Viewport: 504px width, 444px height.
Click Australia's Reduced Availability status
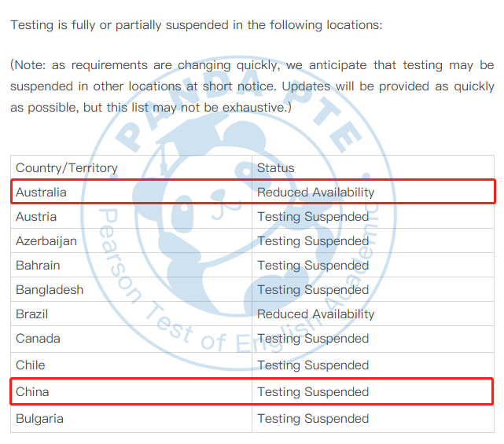click(316, 192)
